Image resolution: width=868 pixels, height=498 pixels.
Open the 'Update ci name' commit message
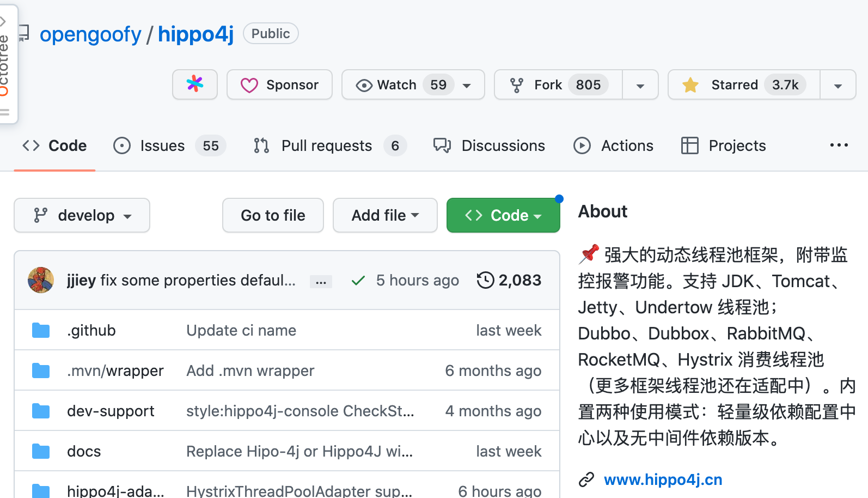pyautogui.click(x=241, y=330)
